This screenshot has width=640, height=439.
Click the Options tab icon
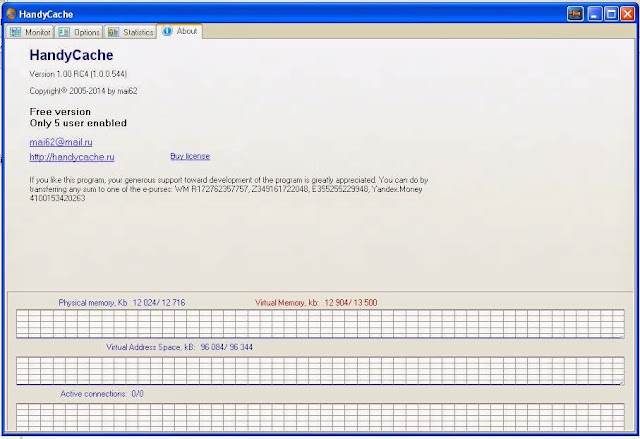pos(64,32)
